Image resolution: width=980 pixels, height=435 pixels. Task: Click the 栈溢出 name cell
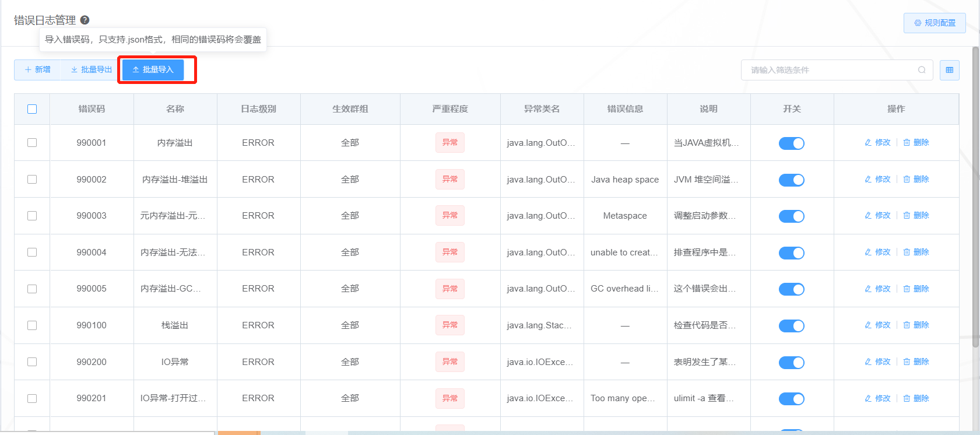(x=175, y=325)
